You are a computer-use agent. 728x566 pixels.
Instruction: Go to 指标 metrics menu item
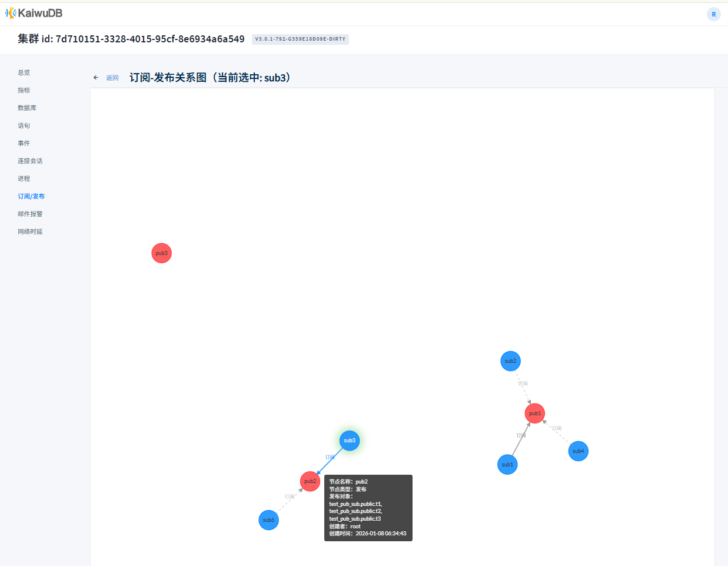point(24,90)
